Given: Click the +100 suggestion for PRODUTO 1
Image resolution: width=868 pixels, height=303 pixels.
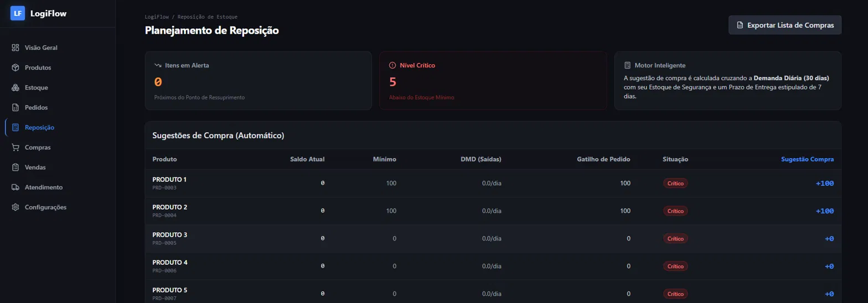Looking at the screenshot, I should pos(825,183).
